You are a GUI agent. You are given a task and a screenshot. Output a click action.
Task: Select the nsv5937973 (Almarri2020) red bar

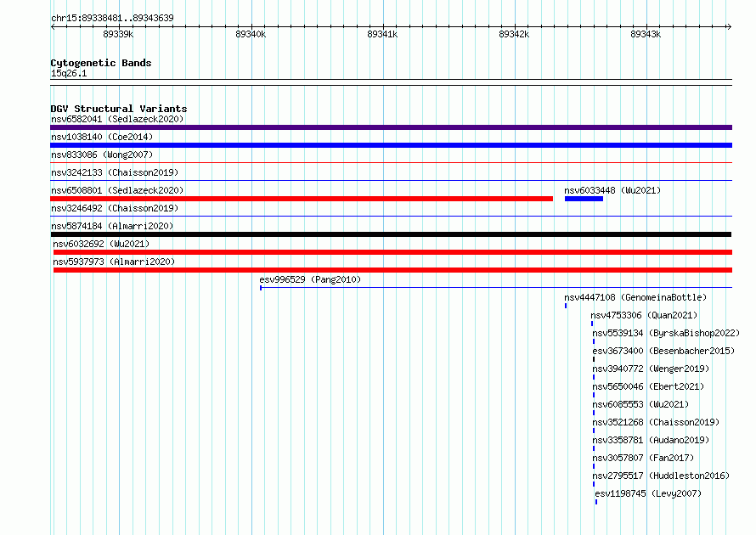(393, 270)
